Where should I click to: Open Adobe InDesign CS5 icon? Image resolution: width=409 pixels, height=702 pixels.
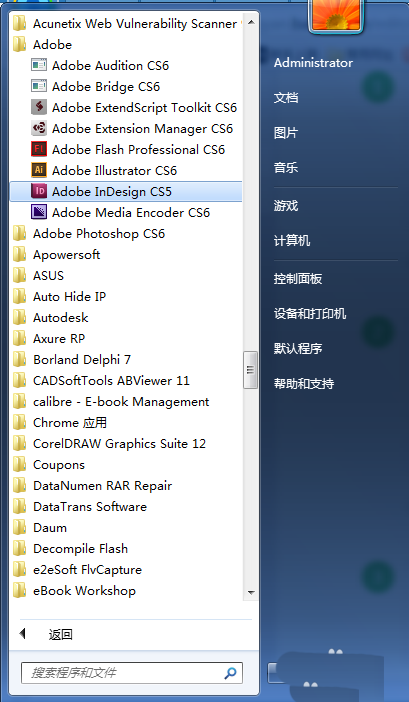pyautogui.click(x=39, y=192)
